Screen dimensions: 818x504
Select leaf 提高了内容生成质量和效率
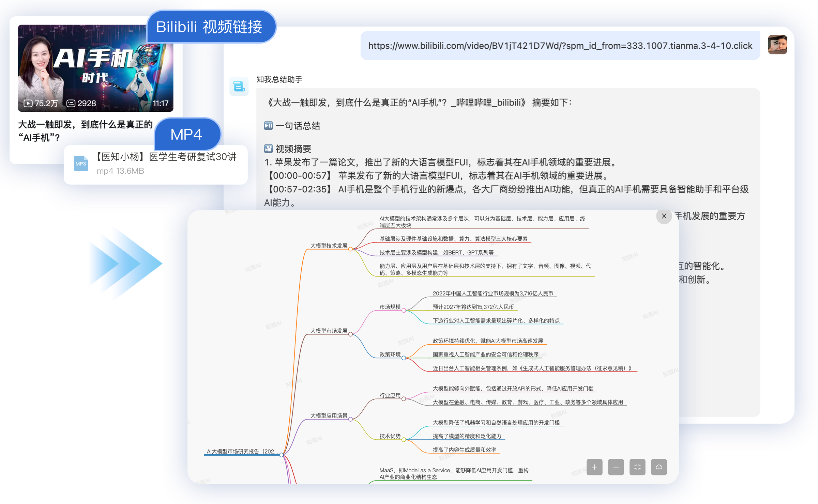pyautogui.click(x=464, y=450)
